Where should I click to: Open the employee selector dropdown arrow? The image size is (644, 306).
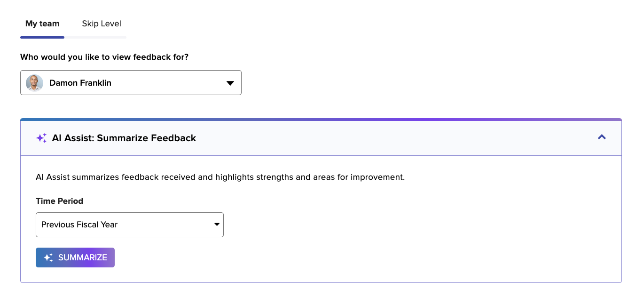tap(230, 83)
